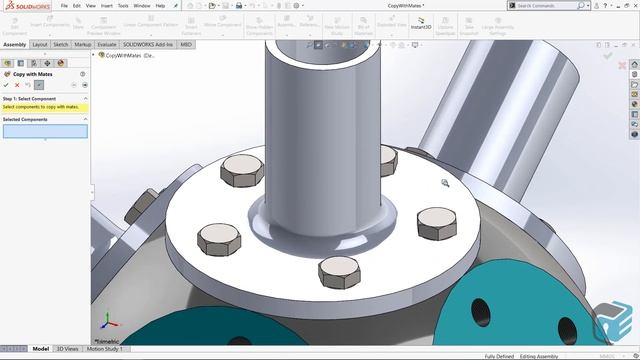Image resolution: width=640 pixels, height=360 pixels.
Task: Open the DimXpertManager tab icon
Action: (x=47, y=63)
